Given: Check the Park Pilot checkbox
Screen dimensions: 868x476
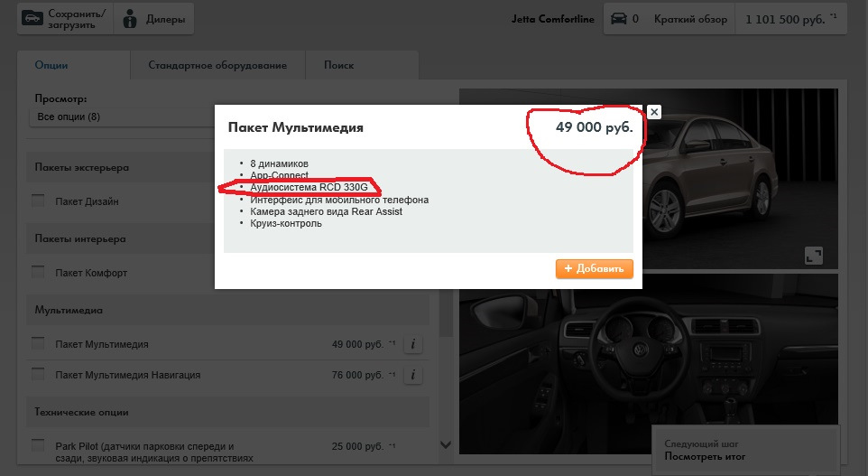Looking at the screenshot, I should click(x=38, y=445).
